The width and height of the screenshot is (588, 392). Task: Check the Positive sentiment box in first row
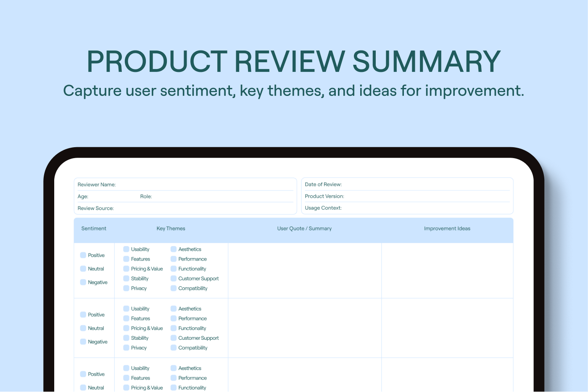click(83, 255)
